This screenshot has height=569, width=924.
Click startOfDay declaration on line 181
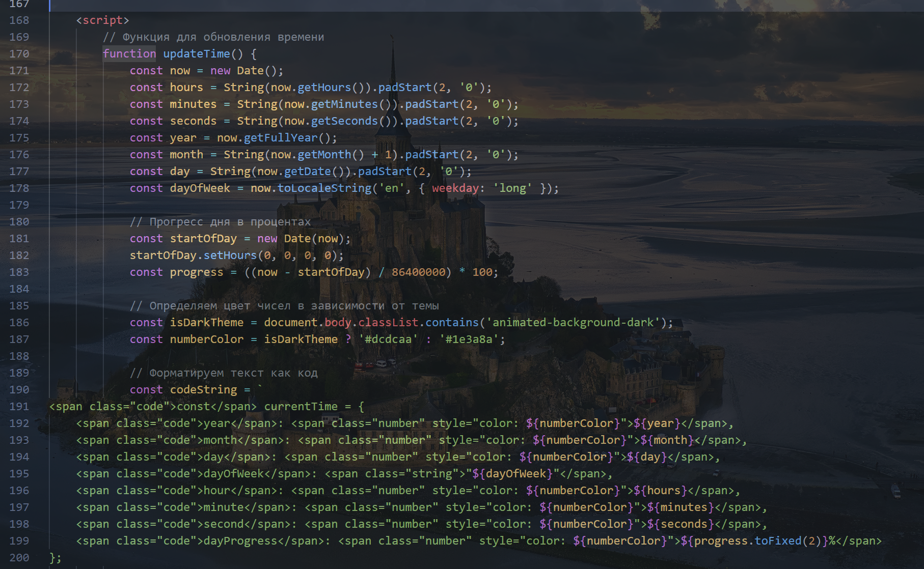pyautogui.click(x=203, y=239)
